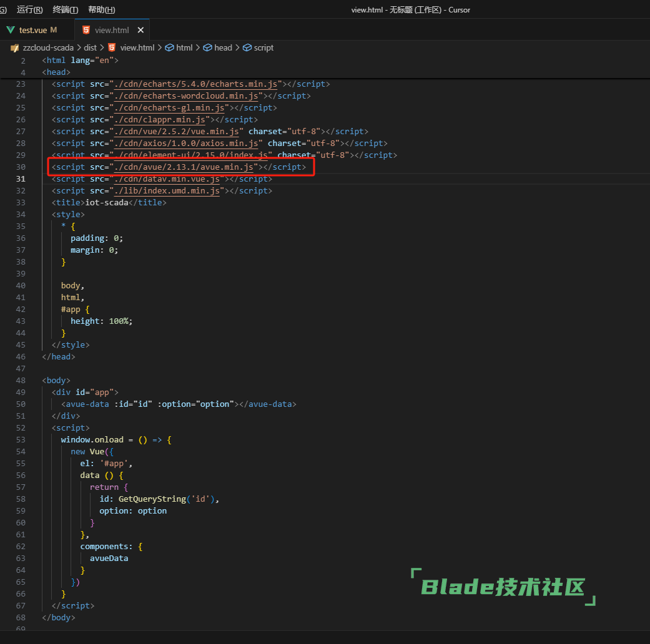Open the 终端(T) menu
650x644 pixels.
pos(65,9)
